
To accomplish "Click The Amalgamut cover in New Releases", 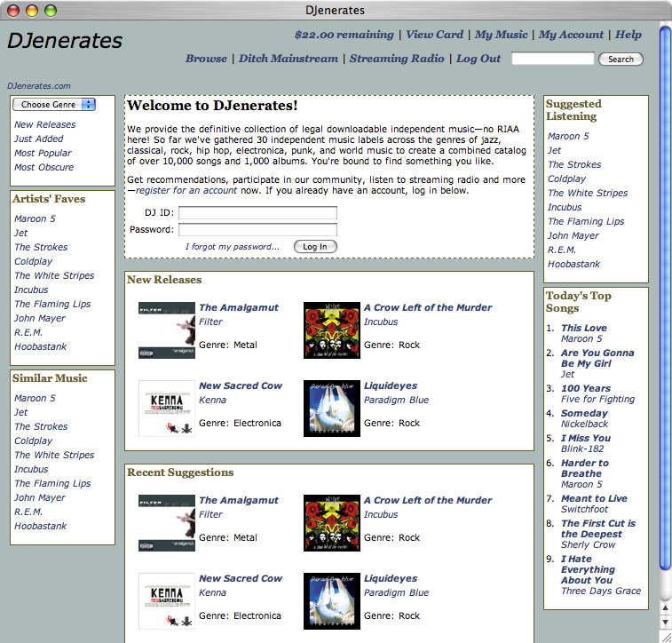I will tap(167, 330).
